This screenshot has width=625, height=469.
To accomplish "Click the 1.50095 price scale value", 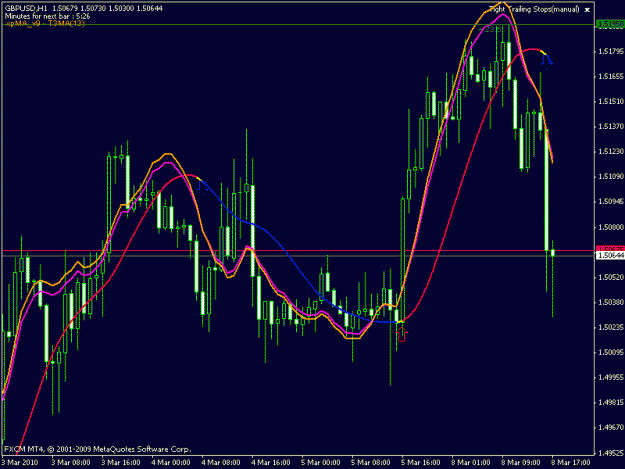I will coord(611,352).
